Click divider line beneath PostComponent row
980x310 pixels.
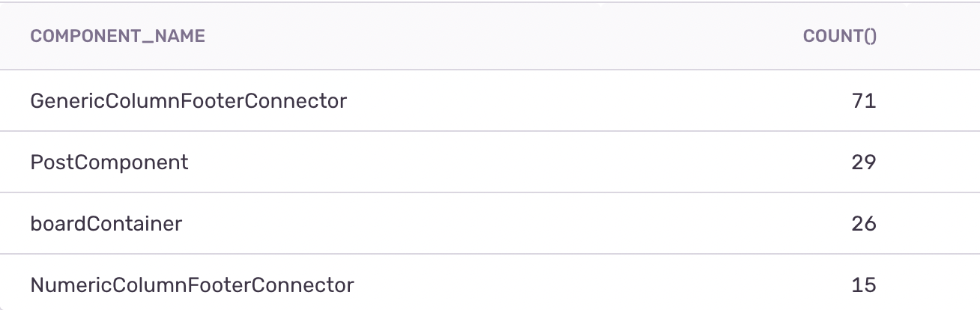click(x=490, y=192)
